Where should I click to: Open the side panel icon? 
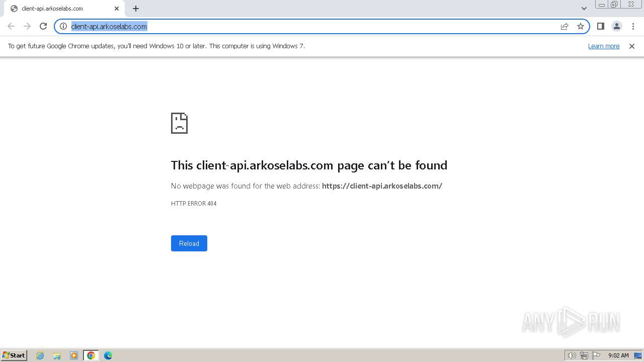point(601,26)
